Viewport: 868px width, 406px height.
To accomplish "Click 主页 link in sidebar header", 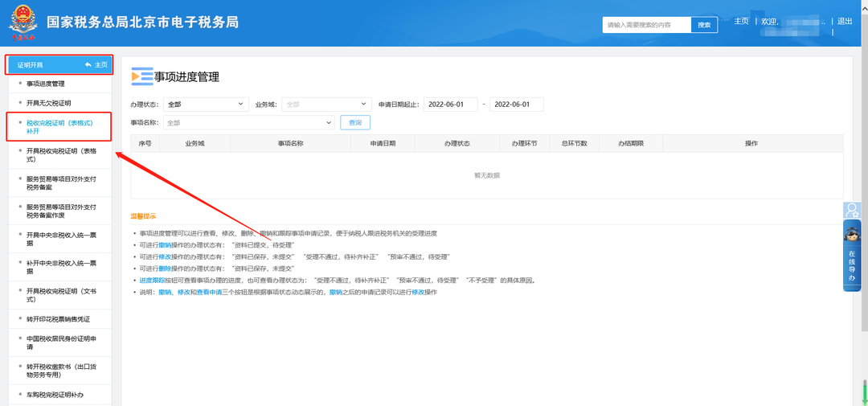I will click(x=100, y=65).
